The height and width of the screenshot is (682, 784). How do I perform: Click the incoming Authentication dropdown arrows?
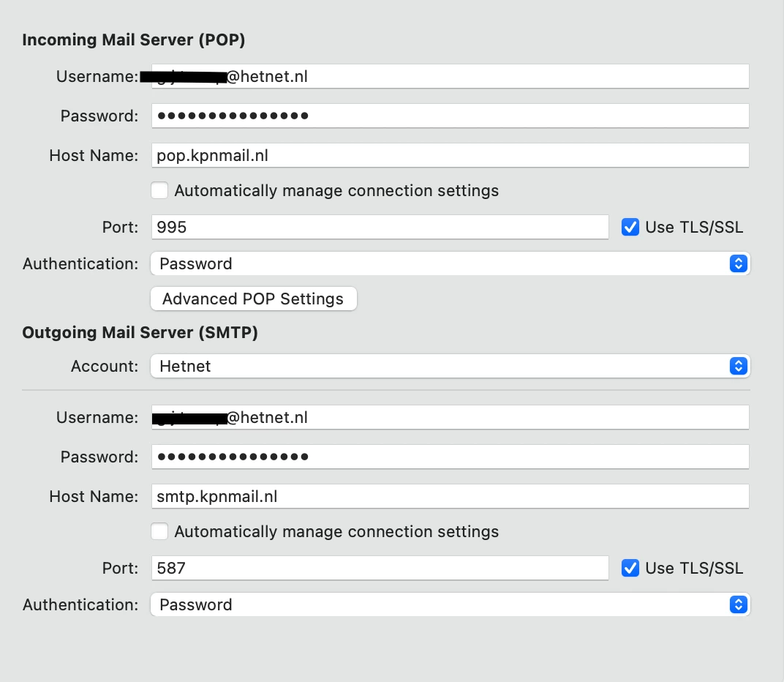pyautogui.click(x=738, y=263)
